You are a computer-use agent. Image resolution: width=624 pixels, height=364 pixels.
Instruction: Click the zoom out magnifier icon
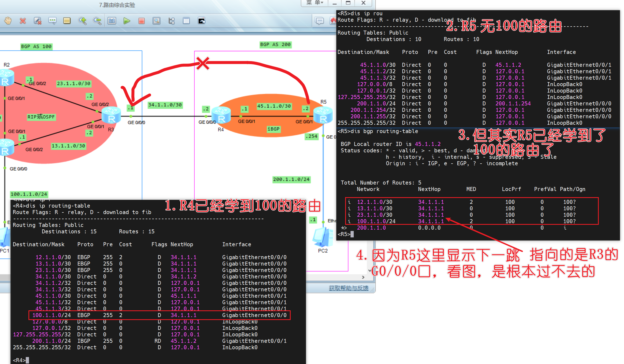(97, 21)
